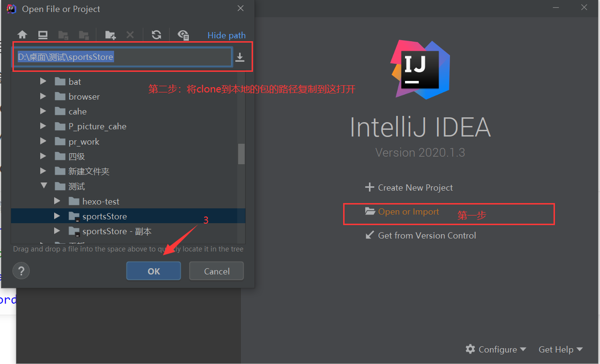Click the file tree vertical scrollbar
600x364 pixels.
[x=242, y=154]
